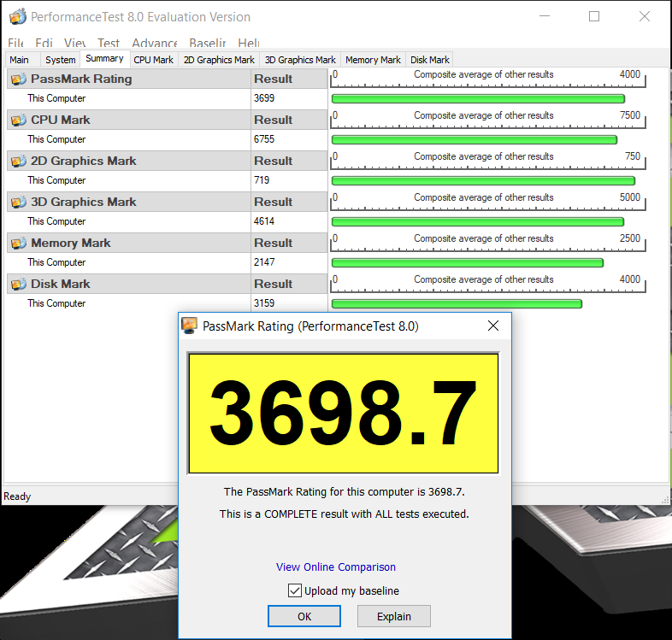672x640 pixels.
Task: Click the Disk Mark result value 3159
Action: click(264, 302)
